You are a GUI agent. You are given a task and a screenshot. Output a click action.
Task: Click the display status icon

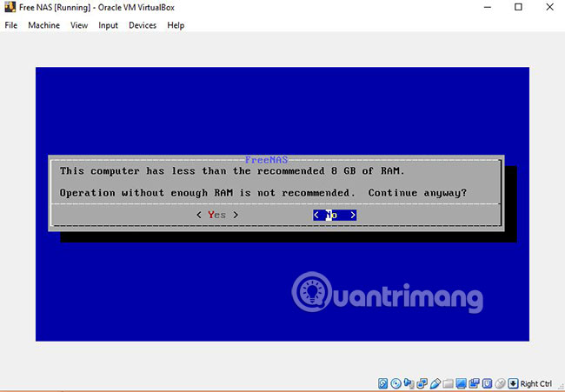462,383
